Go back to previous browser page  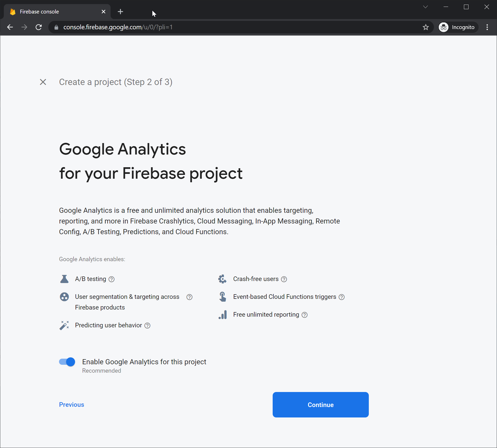(x=10, y=27)
